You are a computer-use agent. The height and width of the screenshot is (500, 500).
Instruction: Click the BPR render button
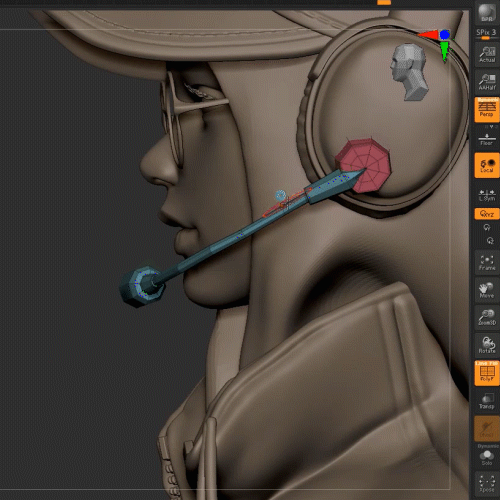click(487, 13)
